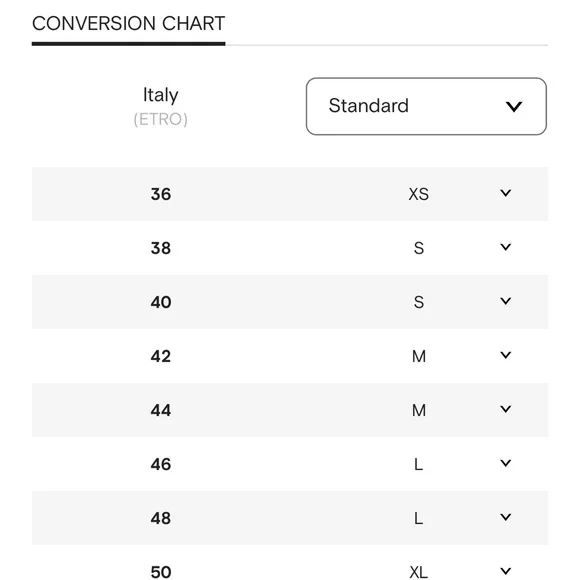Select the XS value in row 36

(x=418, y=194)
